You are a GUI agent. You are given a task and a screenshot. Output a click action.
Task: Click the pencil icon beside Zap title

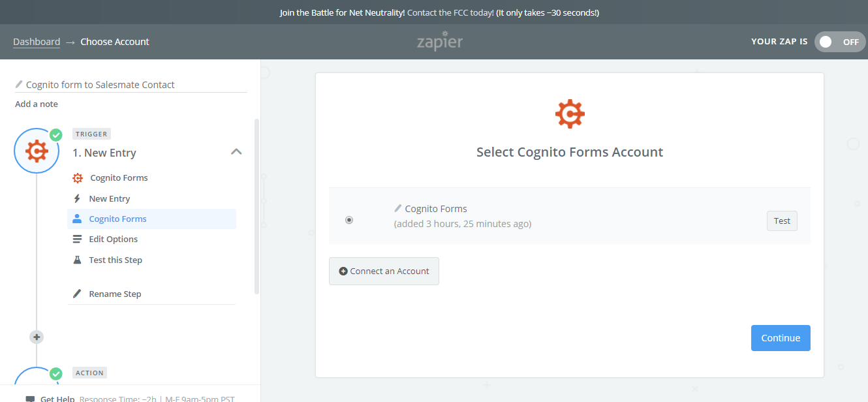pyautogui.click(x=19, y=84)
